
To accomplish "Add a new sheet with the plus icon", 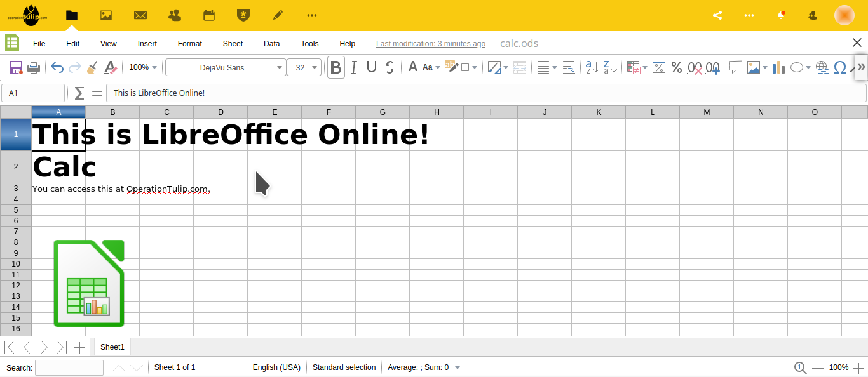I will 79,347.
